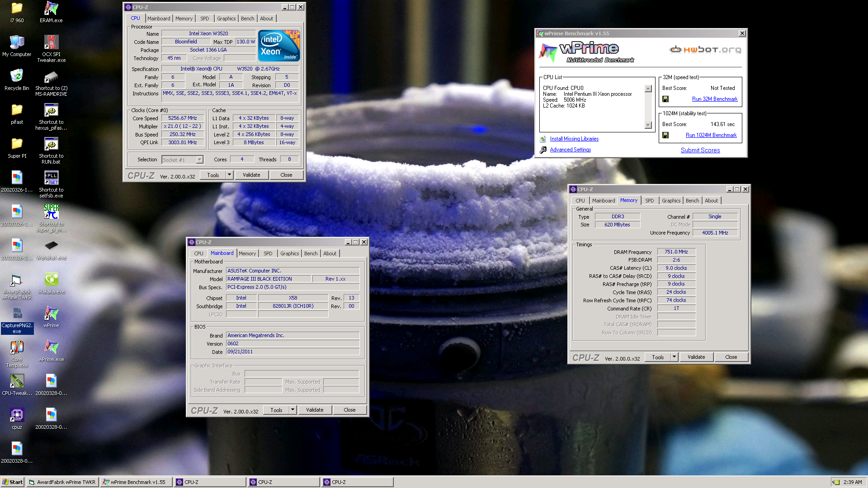Open SPD tab in top CPU-Z window
868x488 pixels.
205,19
